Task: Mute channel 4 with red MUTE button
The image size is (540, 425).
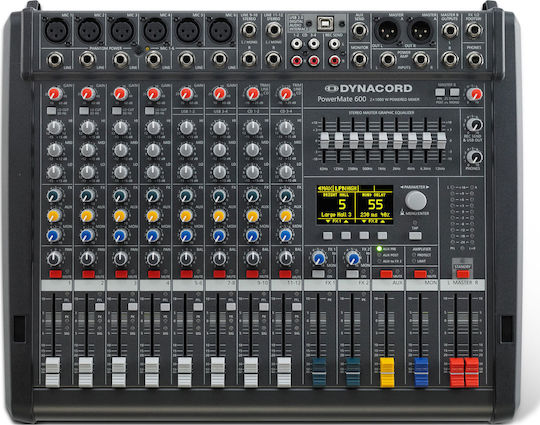Action: [x=154, y=274]
